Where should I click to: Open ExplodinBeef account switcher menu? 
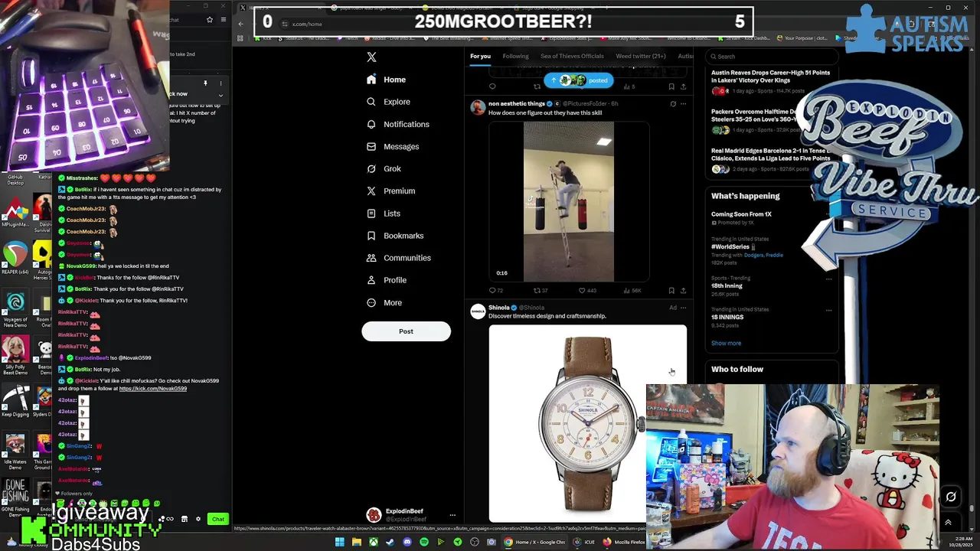click(x=411, y=515)
